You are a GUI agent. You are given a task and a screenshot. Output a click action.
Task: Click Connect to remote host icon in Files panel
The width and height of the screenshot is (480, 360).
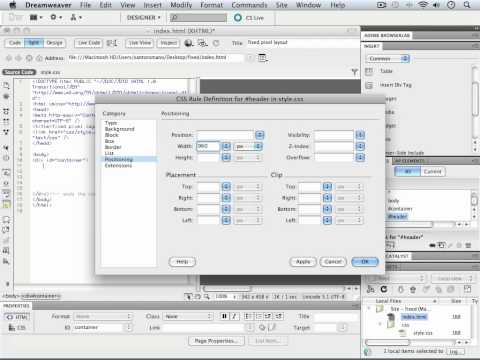click(x=370, y=289)
